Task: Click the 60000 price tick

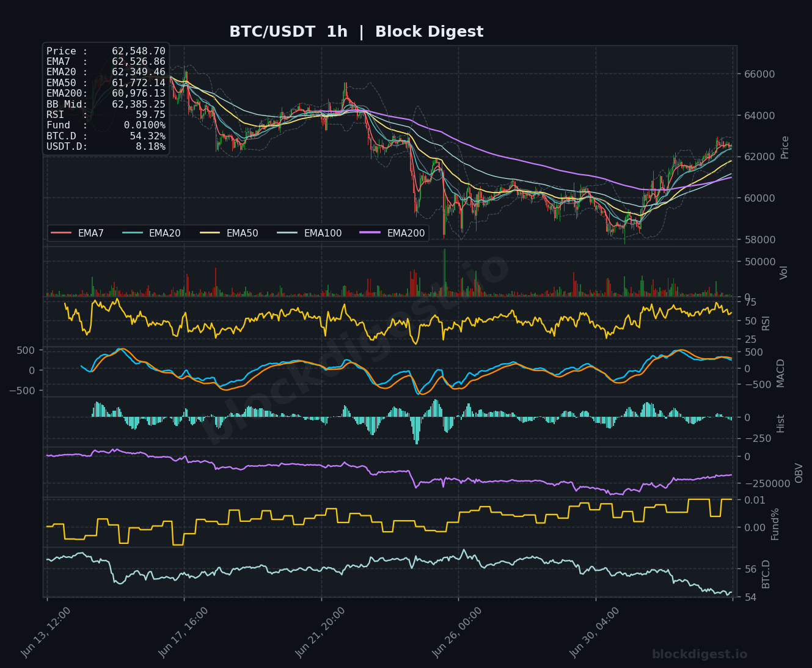Action: [x=759, y=199]
